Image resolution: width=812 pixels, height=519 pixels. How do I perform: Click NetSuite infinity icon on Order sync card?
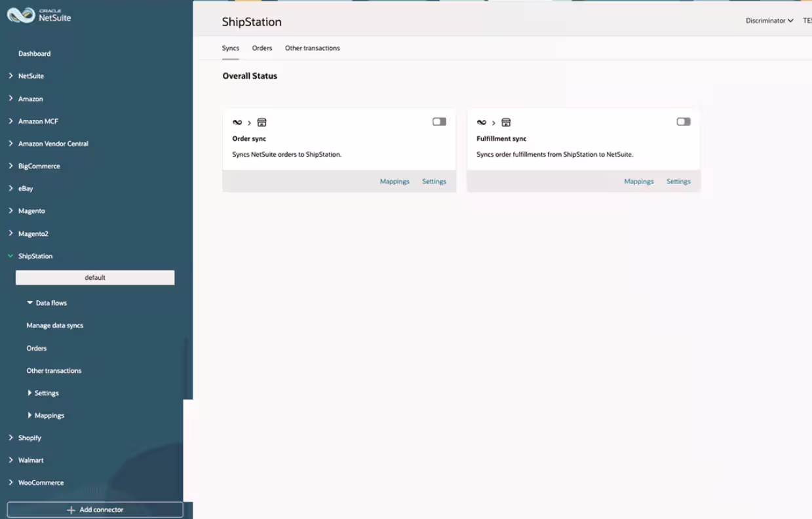pyautogui.click(x=237, y=123)
